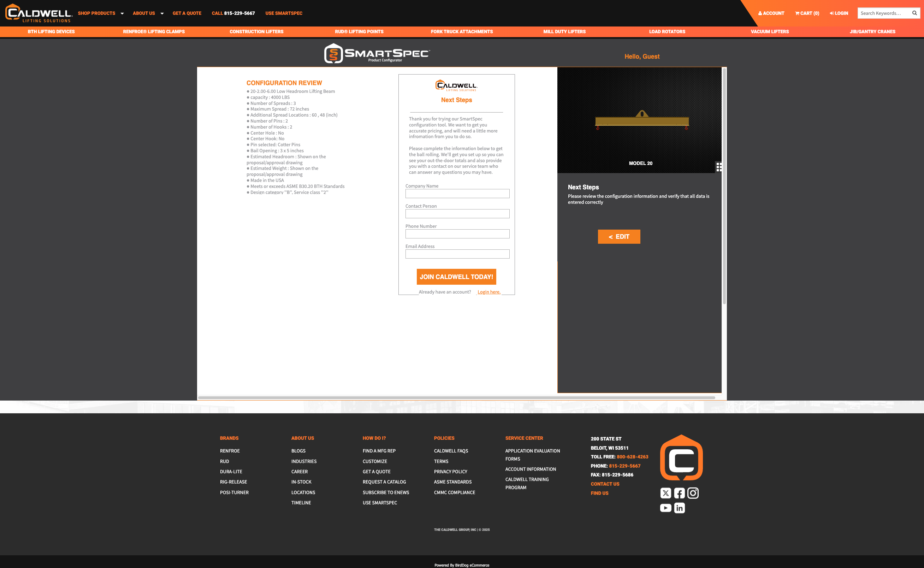The image size is (924, 568).
Task: Follow the Login here link
Action: (489, 292)
